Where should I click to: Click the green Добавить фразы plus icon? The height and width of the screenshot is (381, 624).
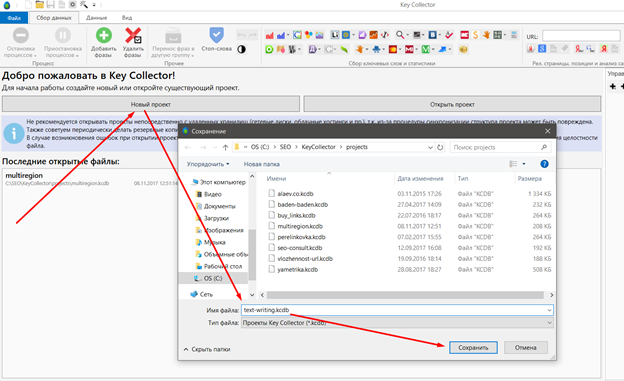[103, 35]
